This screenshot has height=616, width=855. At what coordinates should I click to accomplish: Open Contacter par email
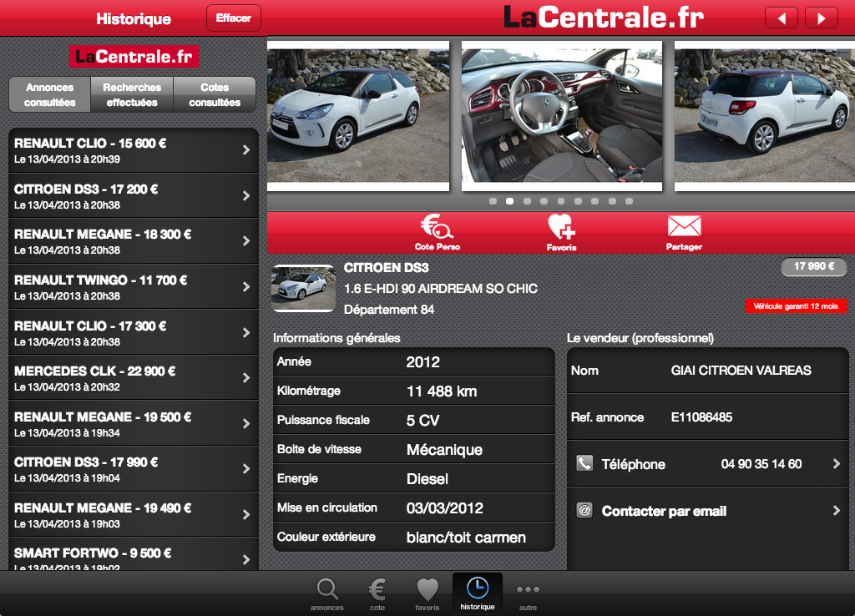708,511
